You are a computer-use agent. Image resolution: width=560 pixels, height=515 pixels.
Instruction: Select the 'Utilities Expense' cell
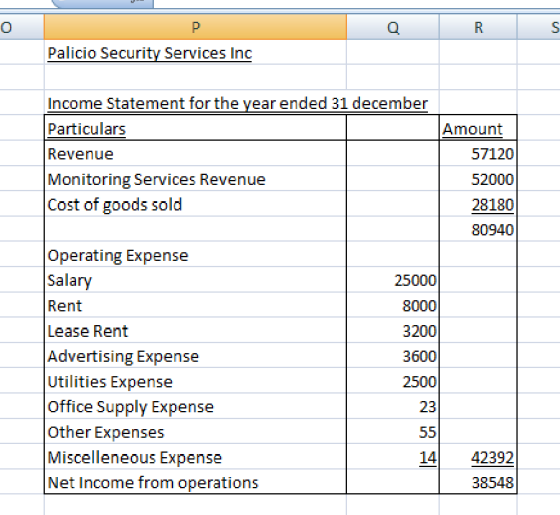pos(195,381)
